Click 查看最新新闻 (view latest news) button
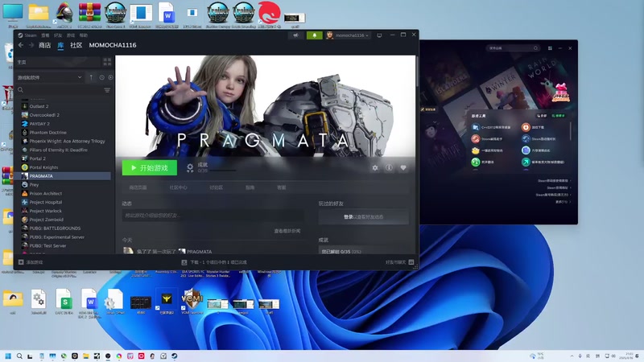 pyautogui.click(x=287, y=231)
